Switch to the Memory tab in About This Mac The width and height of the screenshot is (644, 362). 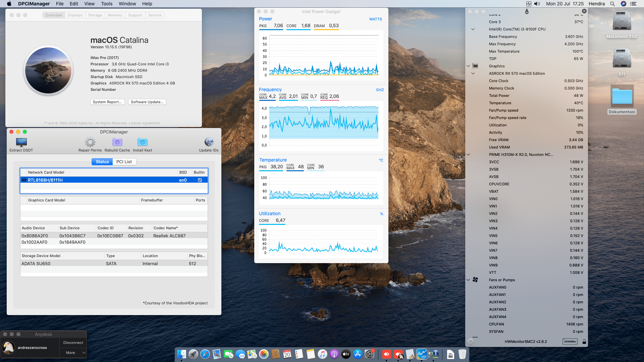[x=115, y=15]
